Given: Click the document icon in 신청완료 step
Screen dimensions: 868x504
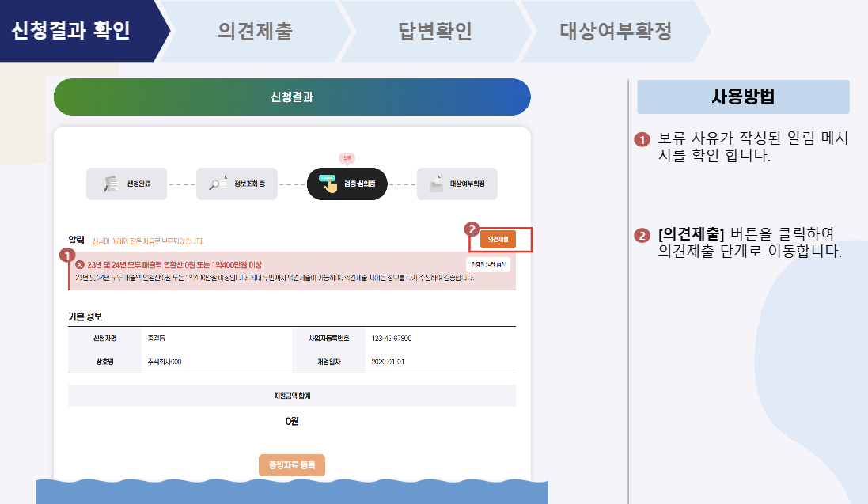Looking at the screenshot, I should [x=112, y=184].
